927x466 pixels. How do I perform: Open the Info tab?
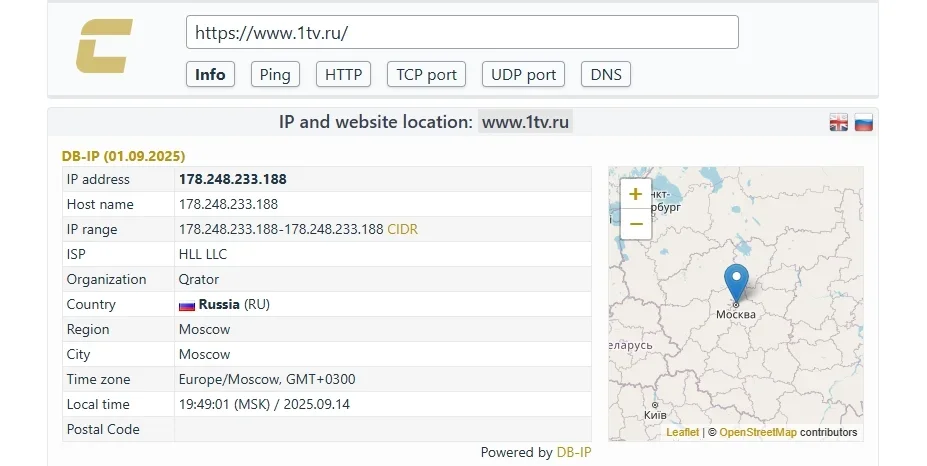pyautogui.click(x=210, y=75)
